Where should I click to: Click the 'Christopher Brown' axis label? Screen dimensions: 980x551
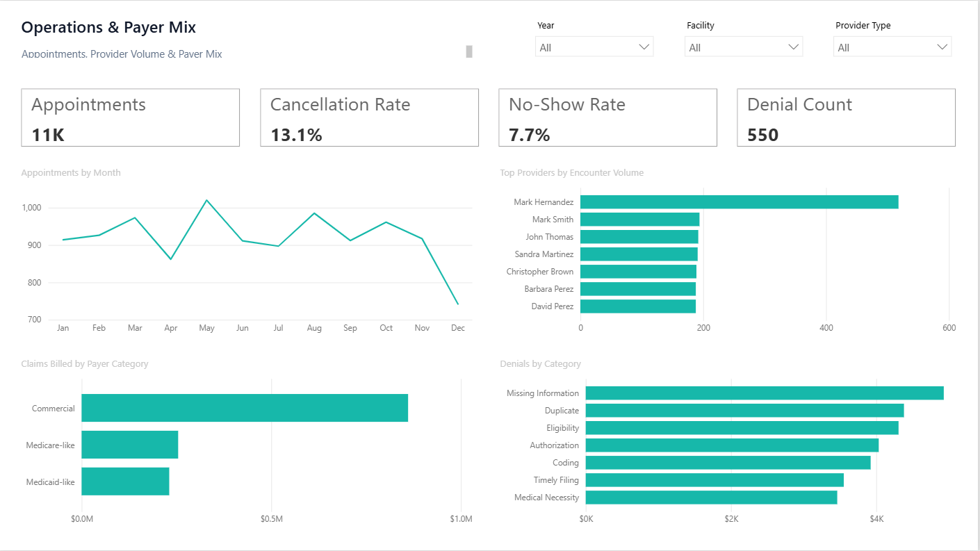coord(540,272)
